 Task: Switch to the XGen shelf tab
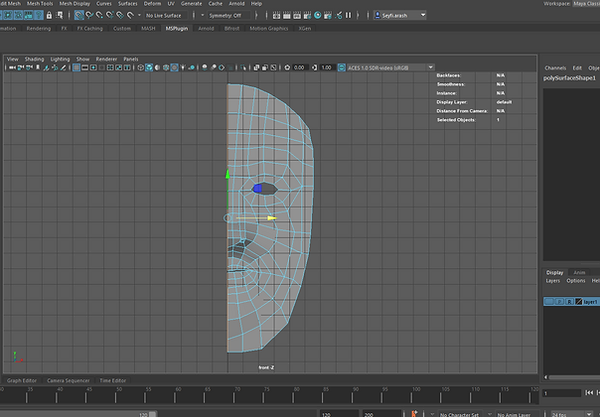305,28
